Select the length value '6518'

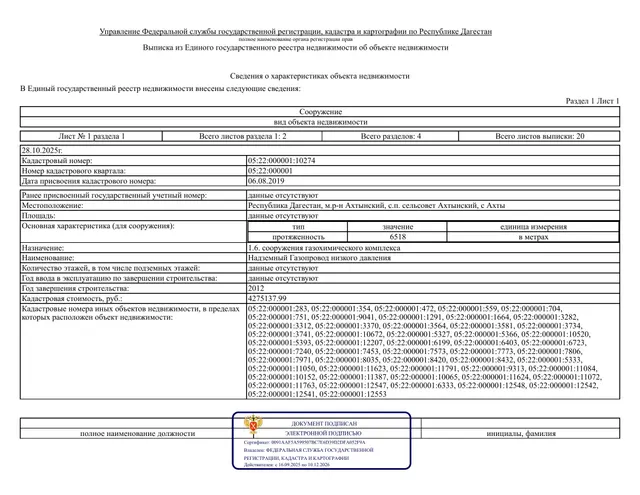tap(398, 237)
